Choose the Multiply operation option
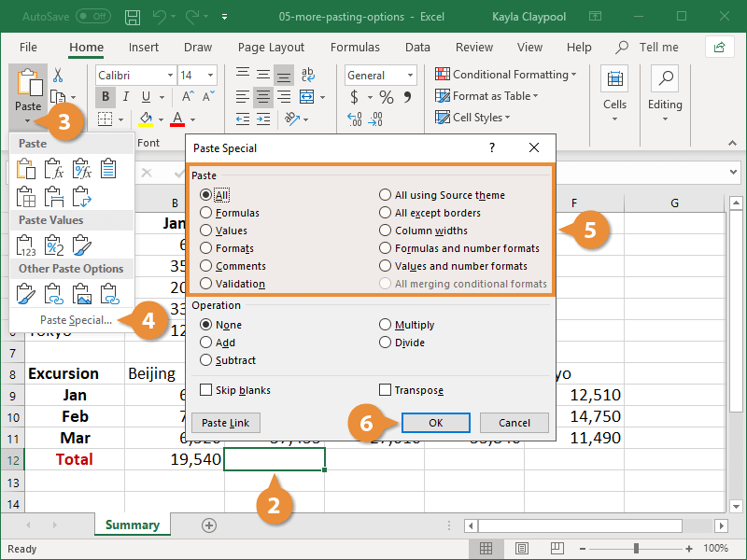 [385, 326]
